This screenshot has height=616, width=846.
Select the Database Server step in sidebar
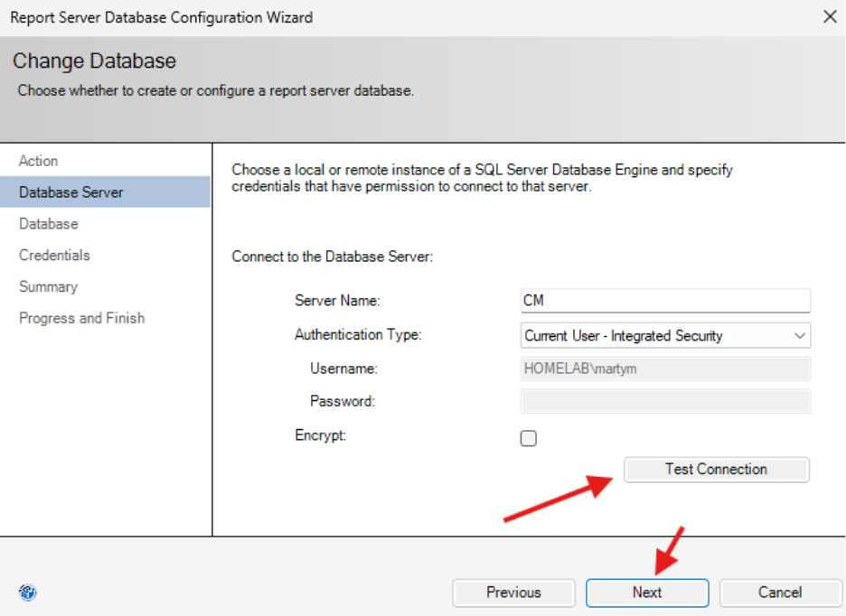point(71,192)
